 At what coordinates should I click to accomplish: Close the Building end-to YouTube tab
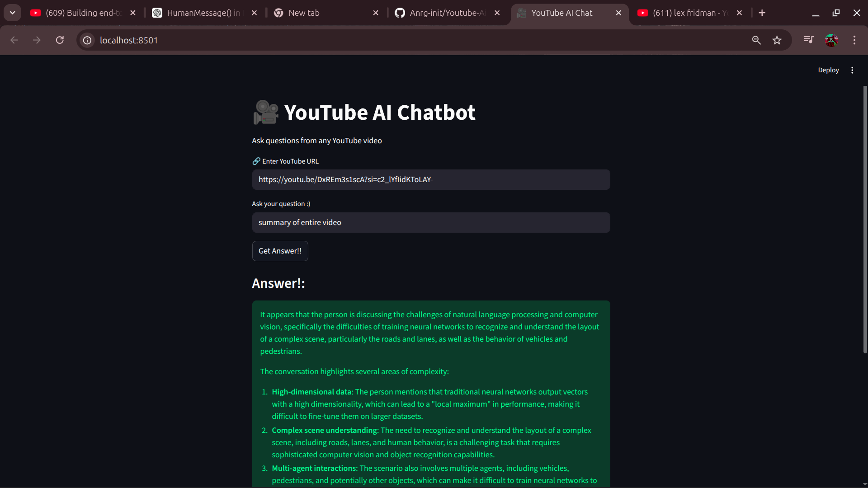click(133, 13)
